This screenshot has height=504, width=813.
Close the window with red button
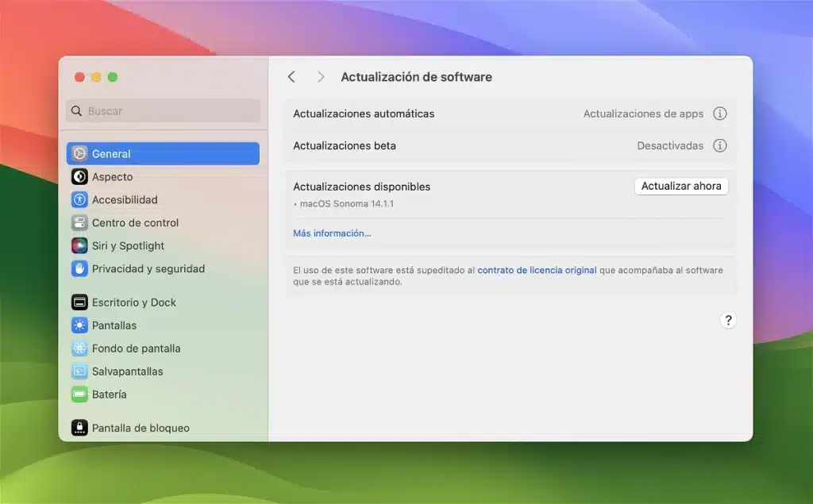[x=79, y=77]
